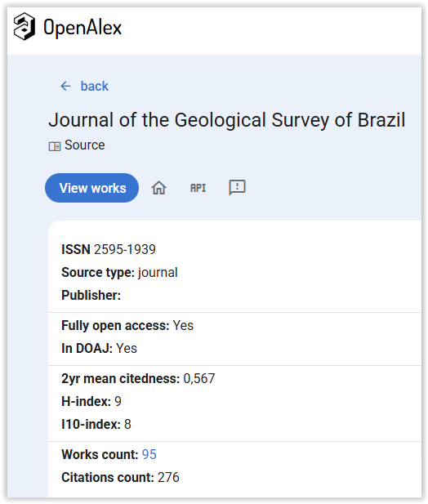The image size is (428, 504).
Task: Open the API view icon
Action: coord(198,188)
